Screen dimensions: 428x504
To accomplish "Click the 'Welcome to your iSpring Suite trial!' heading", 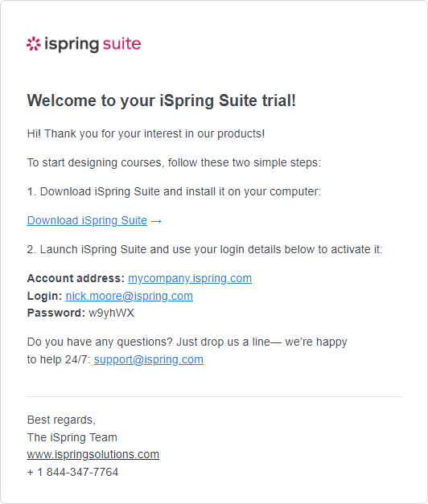I will coord(161,100).
